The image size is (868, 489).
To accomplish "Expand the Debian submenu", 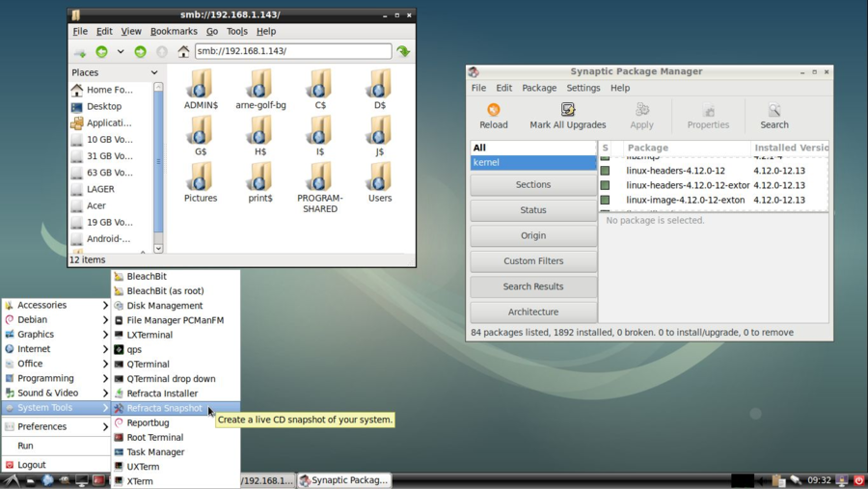I will pyautogui.click(x=56, y=320).
